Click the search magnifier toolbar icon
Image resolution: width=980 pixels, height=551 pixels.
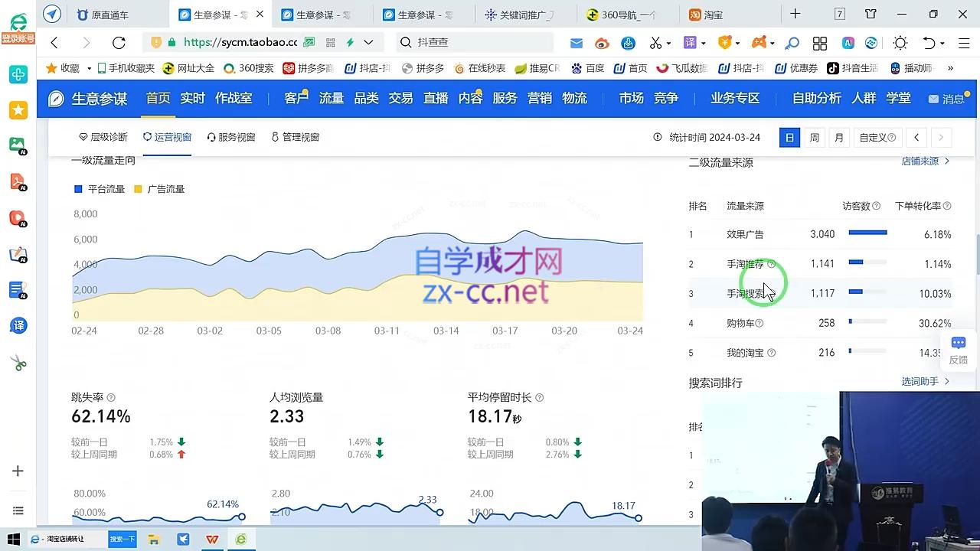coord(792,43)
